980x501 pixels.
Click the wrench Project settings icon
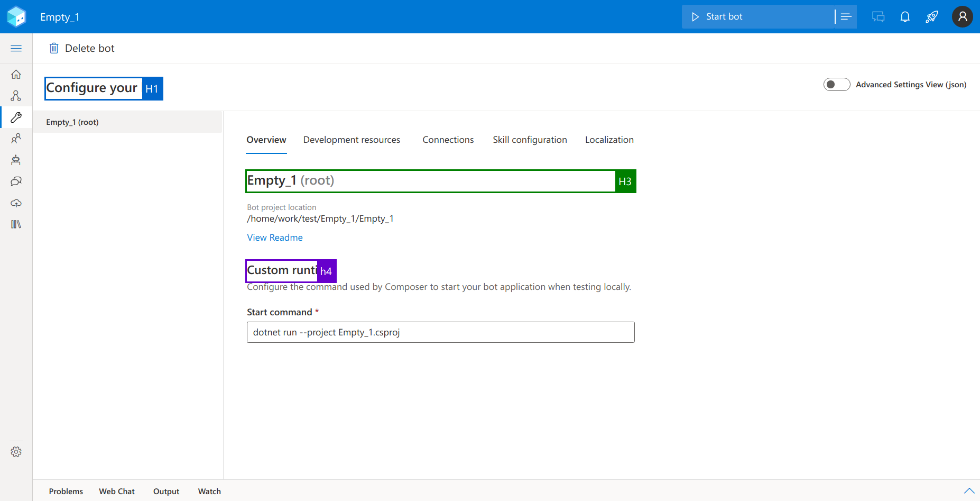coord(16,117)
